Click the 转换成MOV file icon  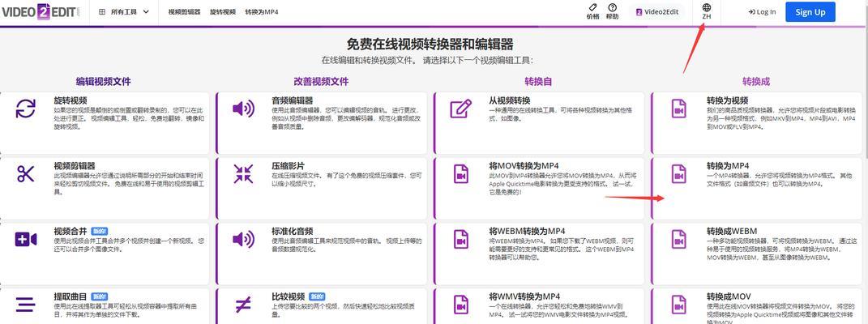coord(678,304)
